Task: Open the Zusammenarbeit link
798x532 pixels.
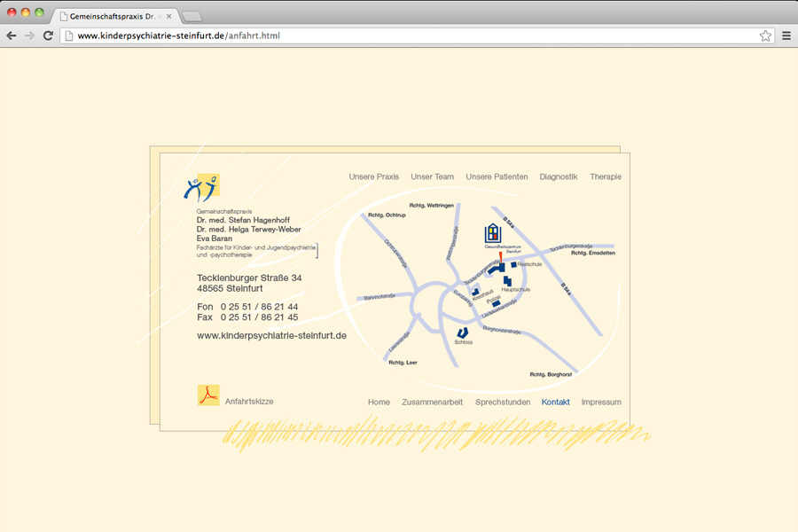Action: 432,402
